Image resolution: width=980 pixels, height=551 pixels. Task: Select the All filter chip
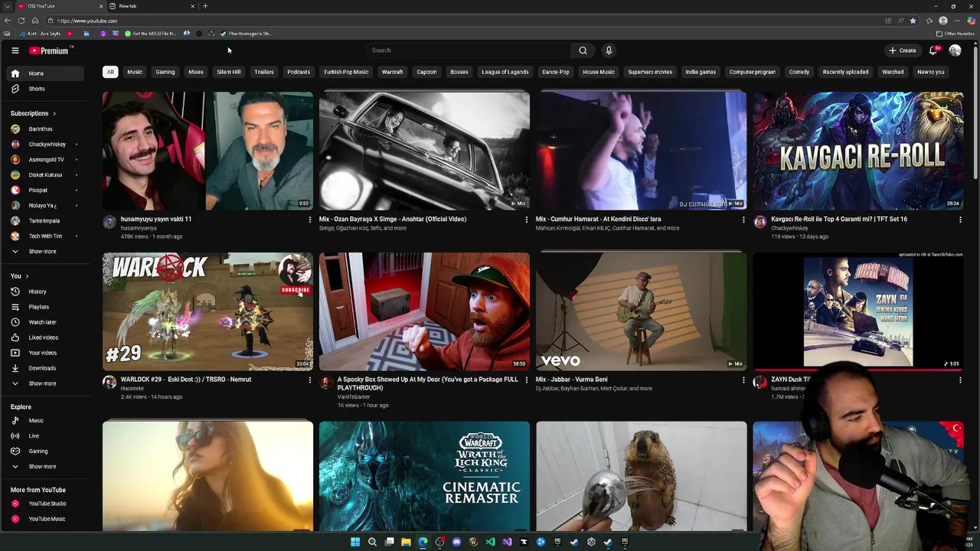pyautogui.click(x=110, y=72)
